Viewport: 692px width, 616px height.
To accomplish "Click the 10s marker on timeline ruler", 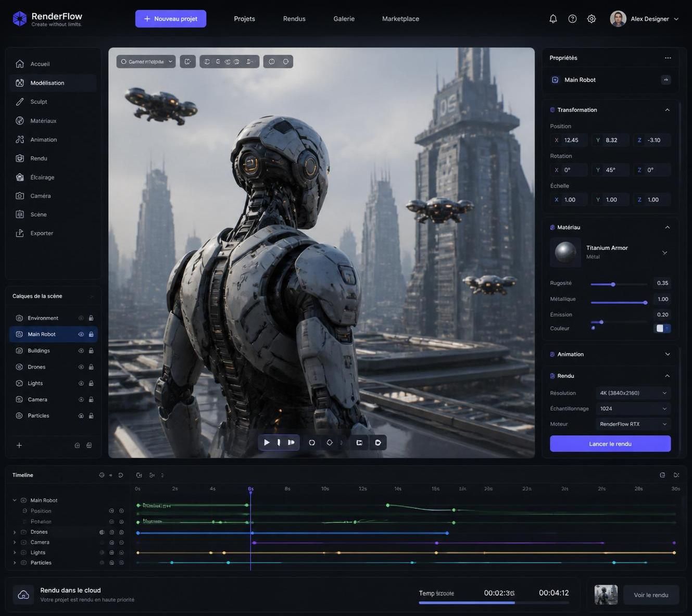I will [x=325, y=489].
